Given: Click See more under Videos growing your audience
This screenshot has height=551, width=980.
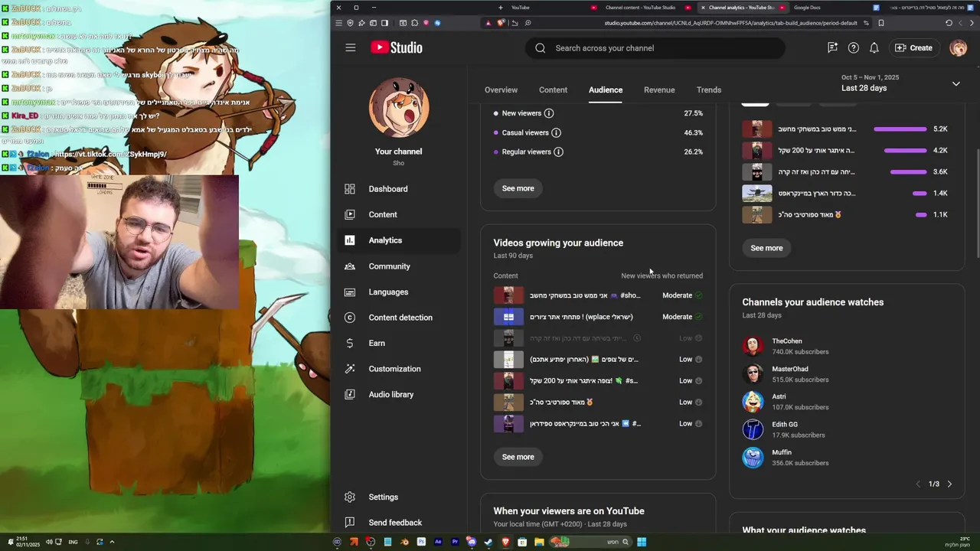Looking at the screenshot, I should 518,457.
